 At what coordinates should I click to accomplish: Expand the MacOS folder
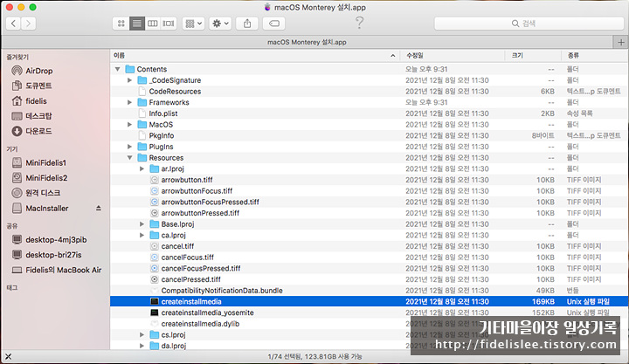click(129, 124)
